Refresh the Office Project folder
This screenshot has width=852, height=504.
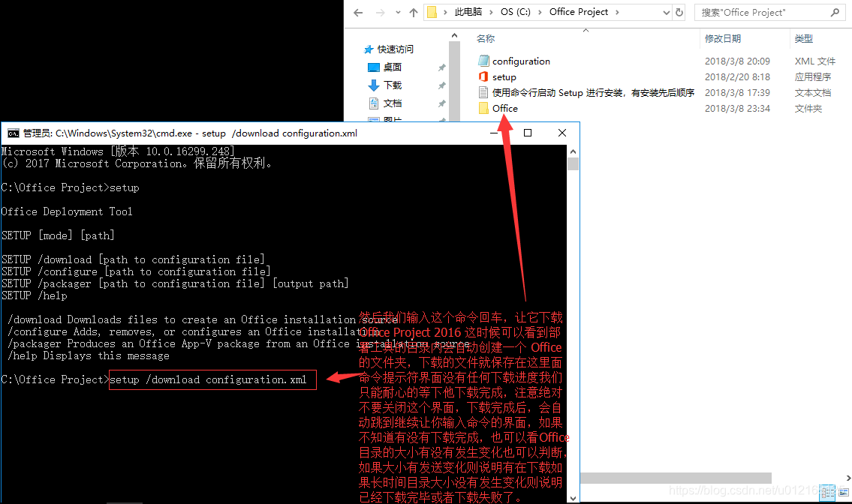(679, 13)
